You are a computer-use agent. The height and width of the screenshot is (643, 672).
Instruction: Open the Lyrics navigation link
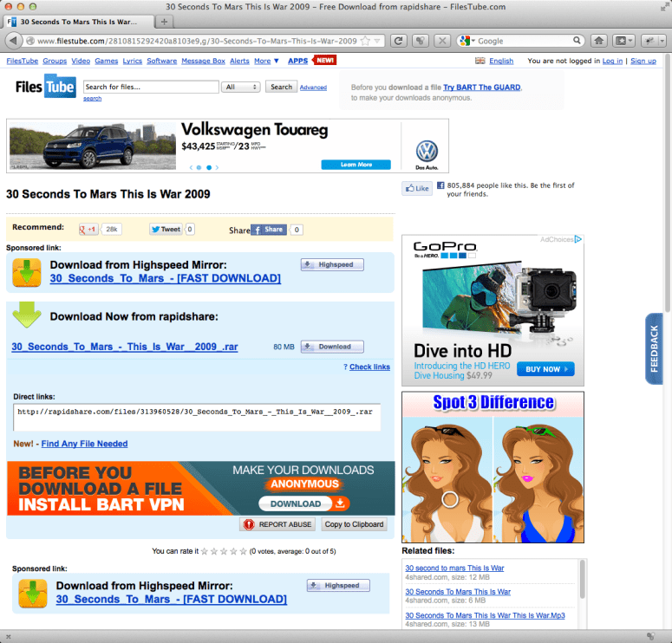[133, 62]
